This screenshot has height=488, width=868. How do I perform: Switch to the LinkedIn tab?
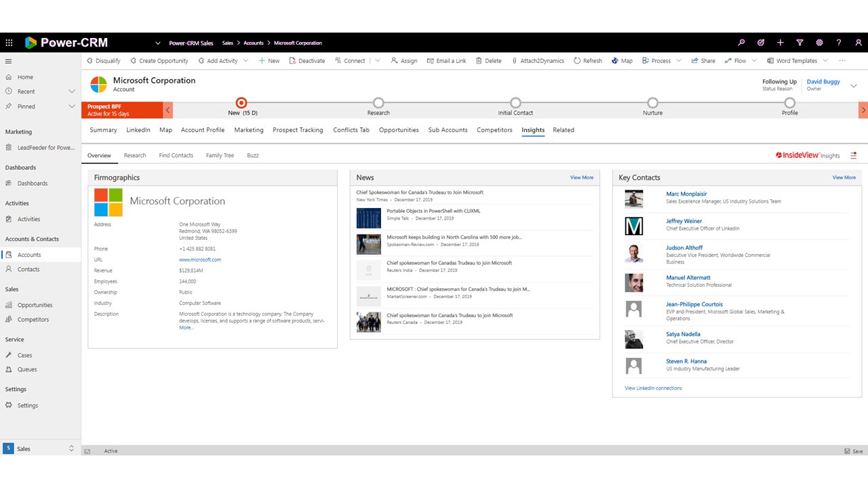[138, 130]
